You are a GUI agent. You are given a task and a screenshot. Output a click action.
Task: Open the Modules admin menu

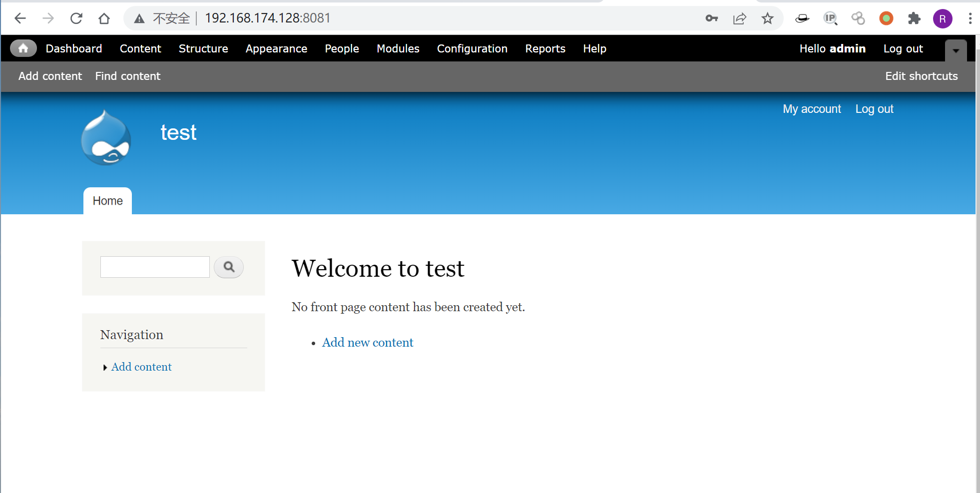(398, 48)
